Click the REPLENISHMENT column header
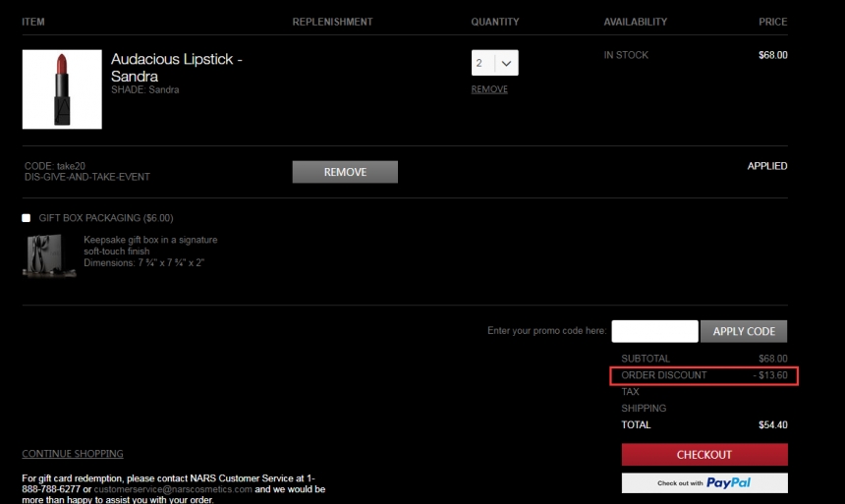Image resolution: width=845 pixels, height=504 pixels. 332,22
